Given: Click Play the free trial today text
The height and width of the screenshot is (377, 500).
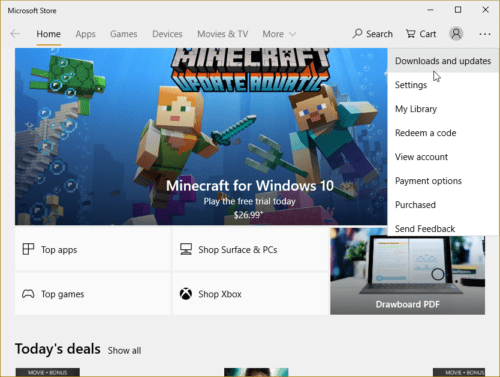Looking at the screenshot, I should pos(249,201).
